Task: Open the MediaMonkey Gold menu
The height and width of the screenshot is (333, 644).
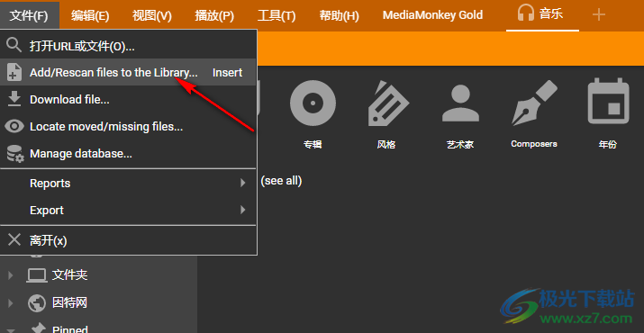Action: pyautogui.click(x=433, y=15)
